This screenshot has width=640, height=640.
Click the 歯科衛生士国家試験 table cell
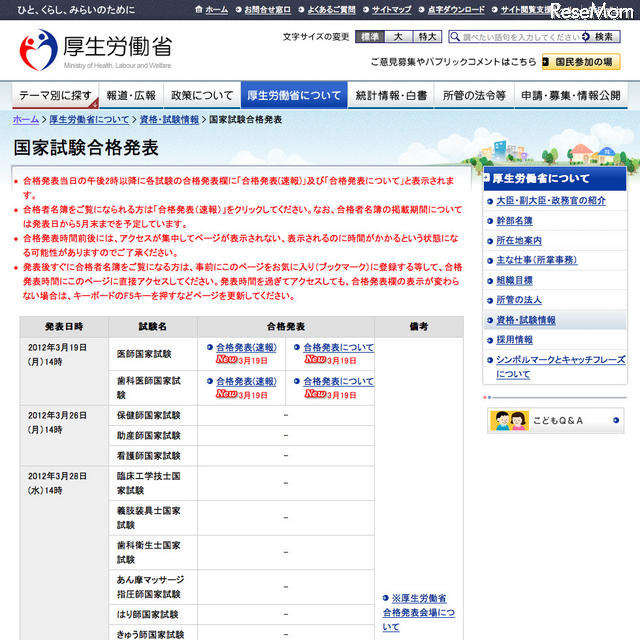tap(153, 552)
